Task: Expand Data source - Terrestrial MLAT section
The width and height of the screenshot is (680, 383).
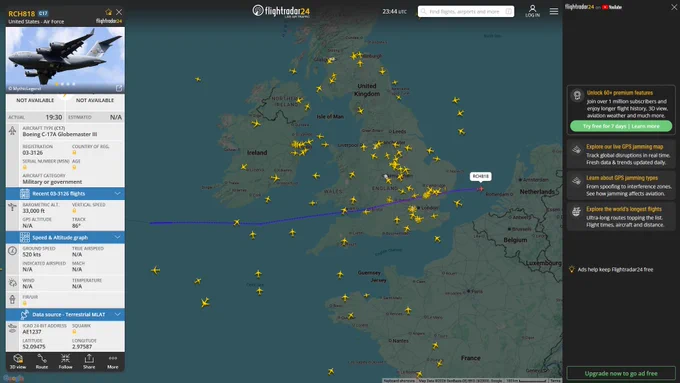Action: tap(65, 314)
